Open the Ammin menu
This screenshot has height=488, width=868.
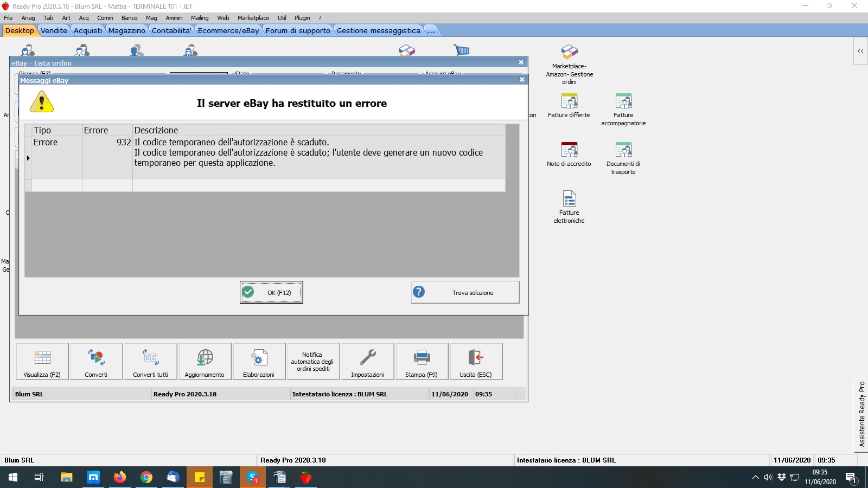pos(174,18)
